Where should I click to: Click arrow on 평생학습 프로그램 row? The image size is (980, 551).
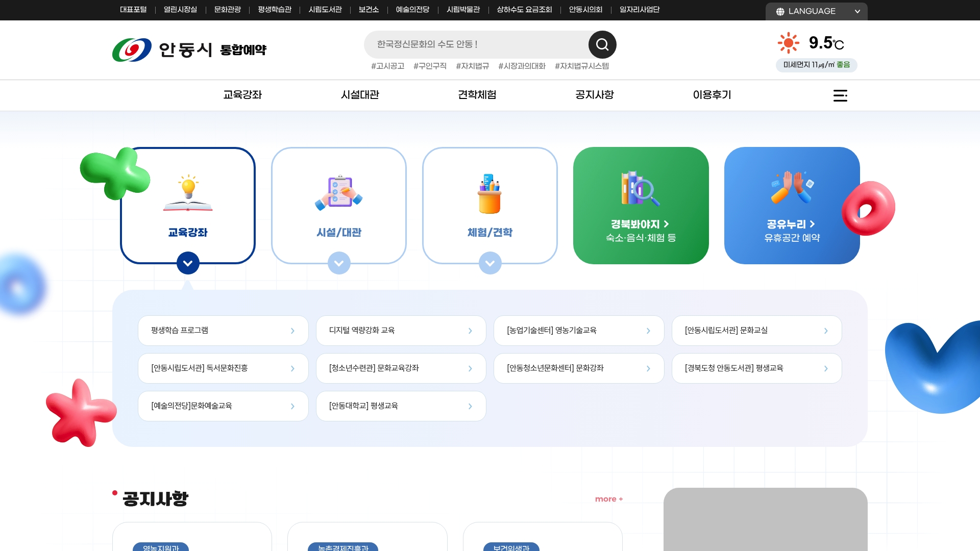(x=292, y=331)
